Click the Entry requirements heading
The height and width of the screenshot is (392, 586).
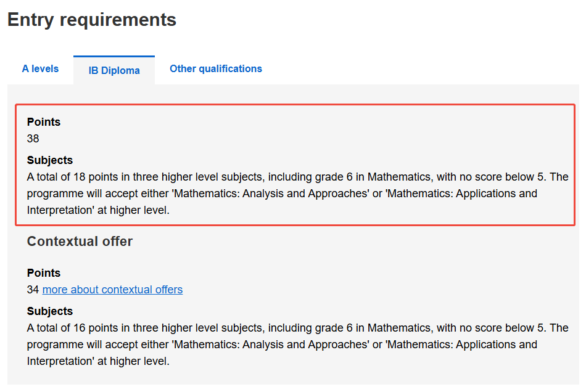[x=92, y=20]
